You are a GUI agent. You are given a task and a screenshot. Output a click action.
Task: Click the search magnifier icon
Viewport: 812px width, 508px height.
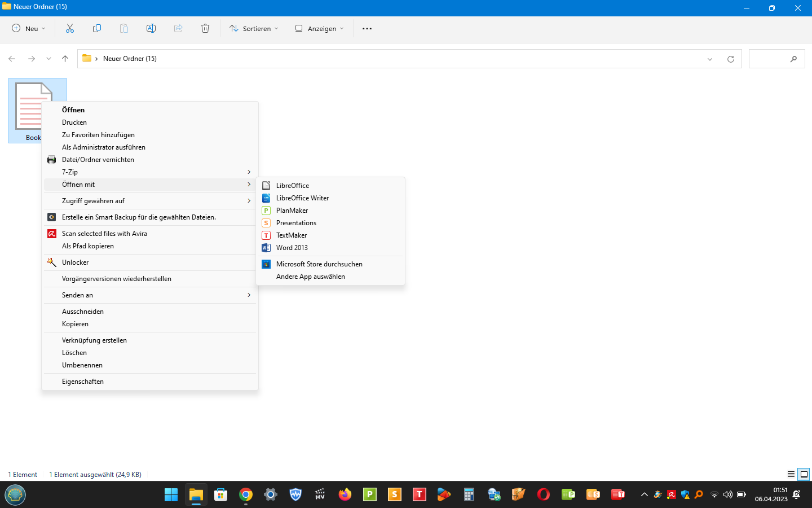pos(793,59)
